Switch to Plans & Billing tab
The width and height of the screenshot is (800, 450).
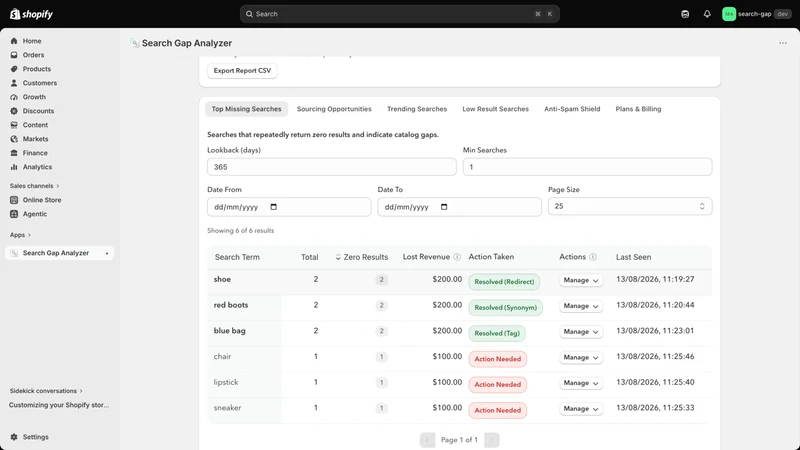click(x=638, y=109)
